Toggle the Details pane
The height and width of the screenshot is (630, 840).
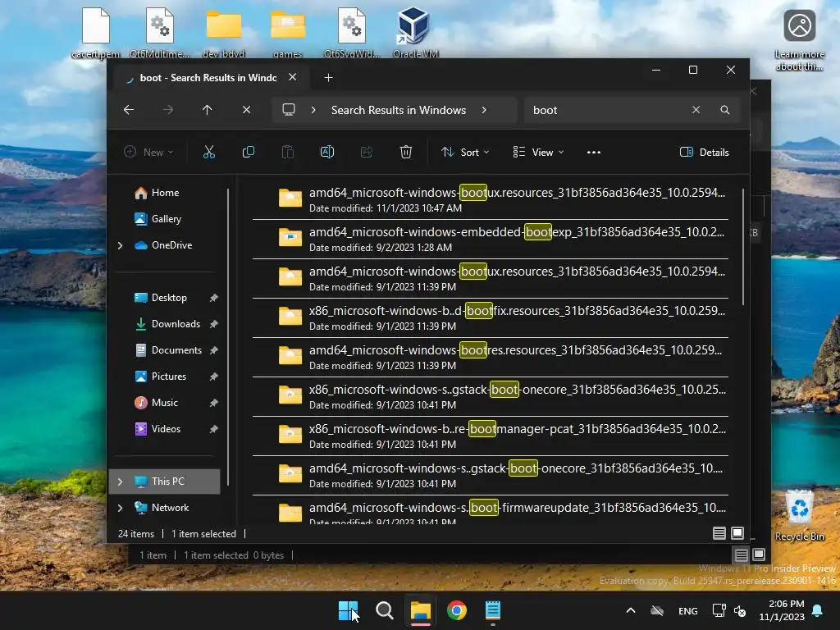704,152
